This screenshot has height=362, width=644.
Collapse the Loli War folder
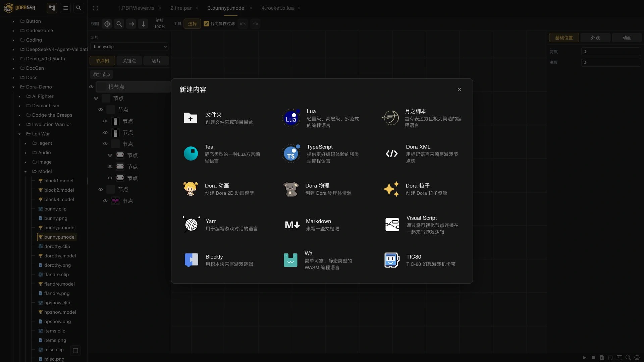coord(19,134)
